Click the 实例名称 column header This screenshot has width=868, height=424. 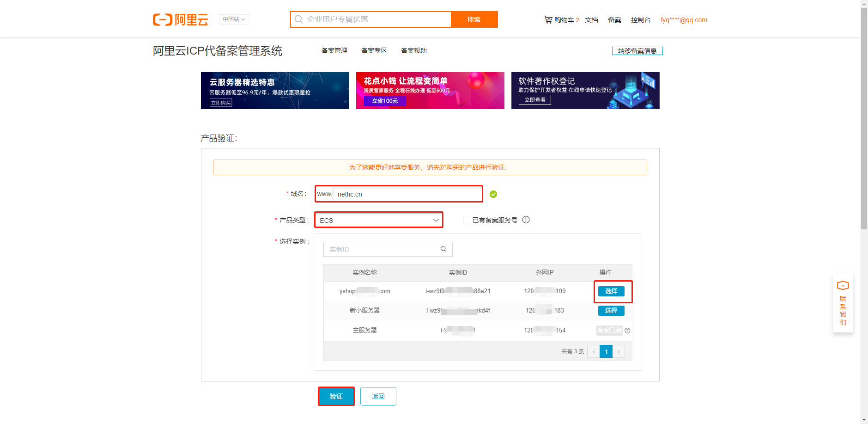pyautogui.click(x=365, y=272)
